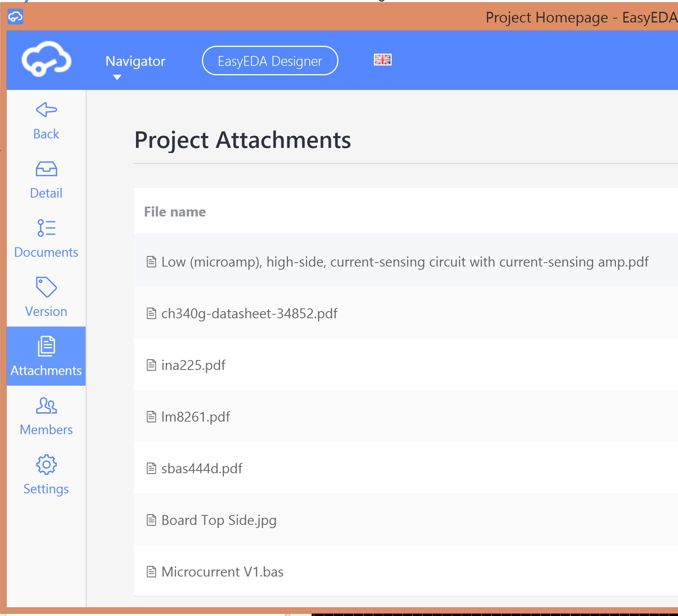Viewport: 678px width, 616px height.
Task: Click file icon beside lm8261.pdf
Action: [151, 417]
